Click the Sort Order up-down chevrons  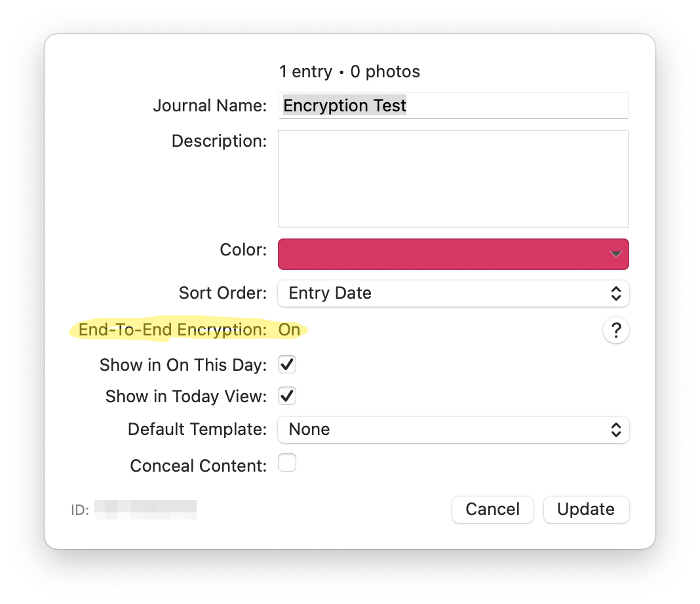(x=615, y=293)
